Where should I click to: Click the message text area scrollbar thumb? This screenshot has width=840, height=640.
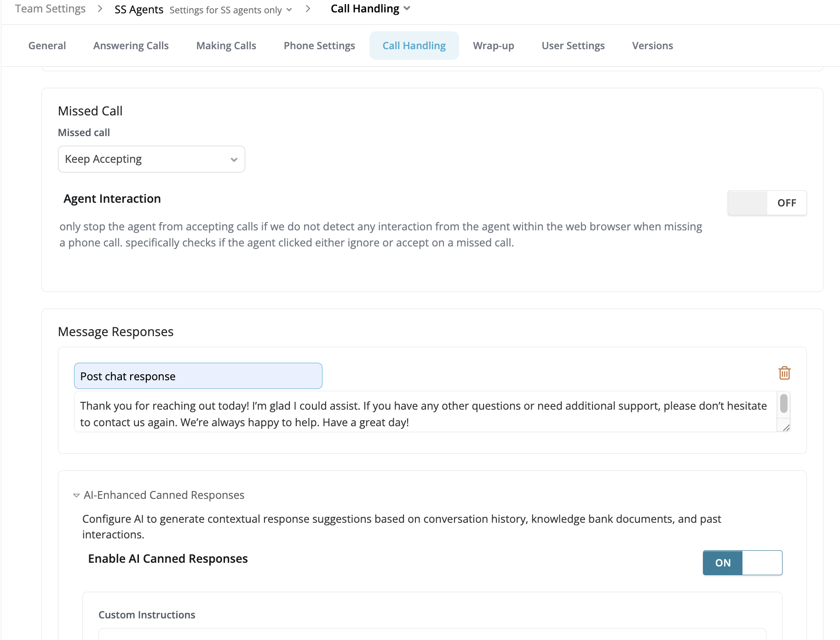[x=784, y=404]
